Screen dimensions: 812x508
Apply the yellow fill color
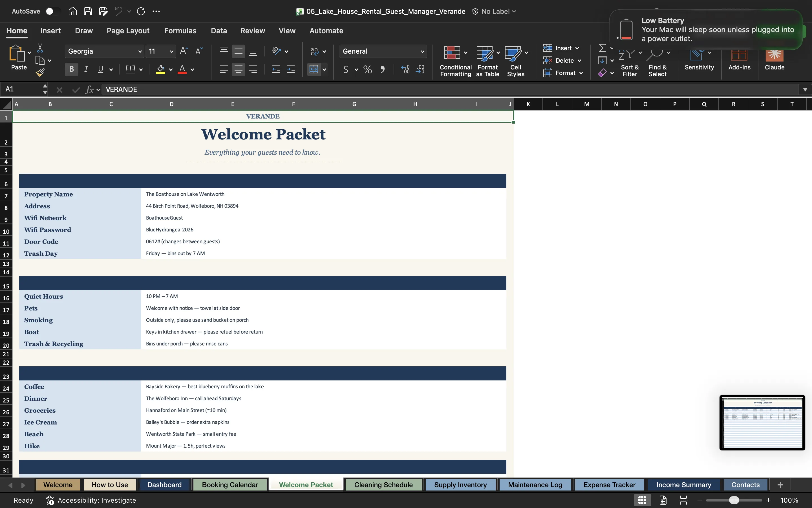point(161,69)
